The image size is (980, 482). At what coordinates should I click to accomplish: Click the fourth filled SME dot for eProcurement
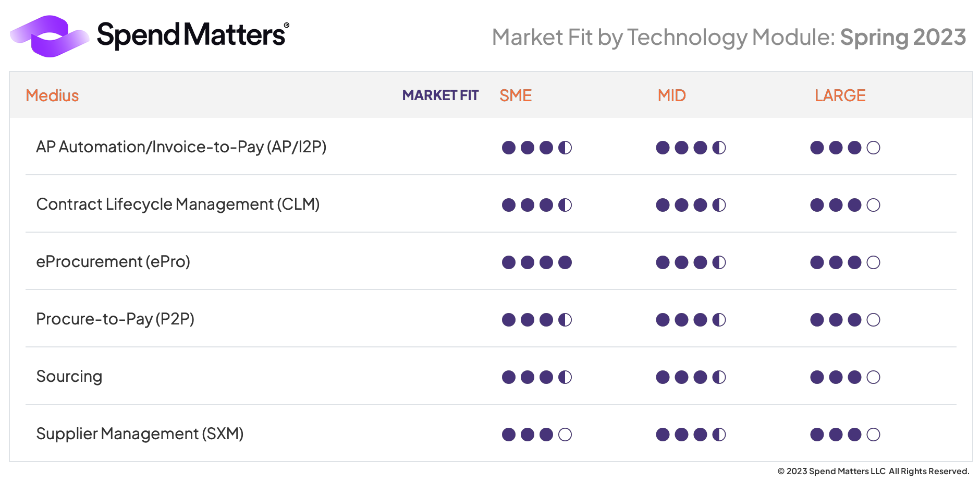(x=565, y=262)
